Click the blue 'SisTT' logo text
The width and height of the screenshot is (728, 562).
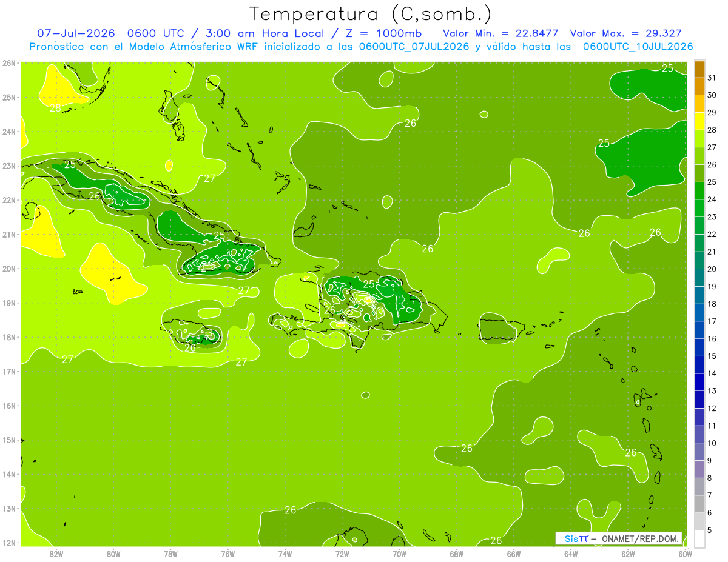click(576, 538)
